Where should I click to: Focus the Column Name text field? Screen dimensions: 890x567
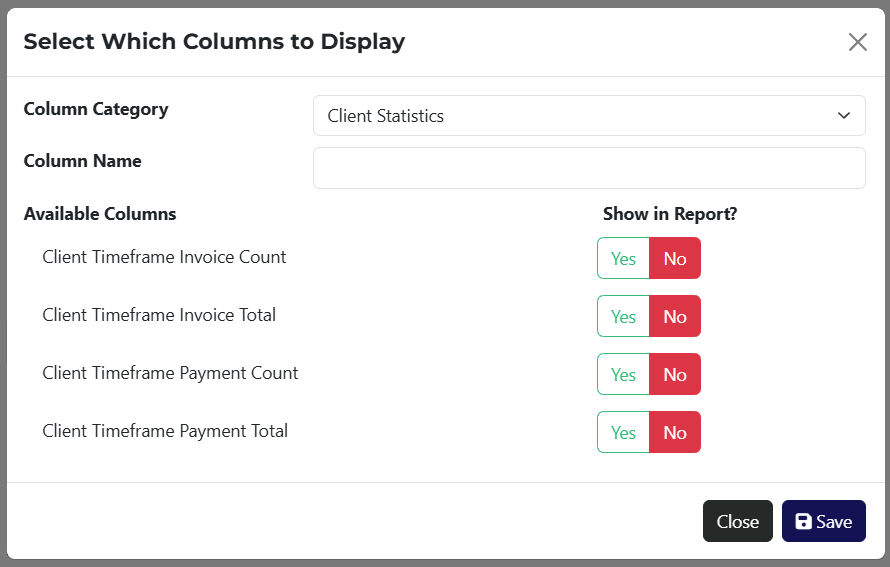[588, 168]
